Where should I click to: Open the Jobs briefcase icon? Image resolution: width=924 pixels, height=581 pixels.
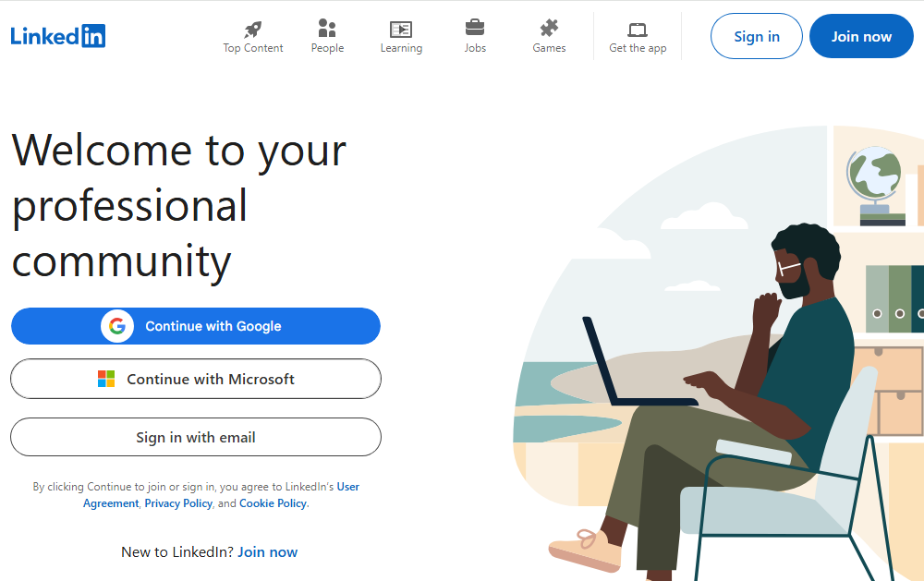click(475, 27)
